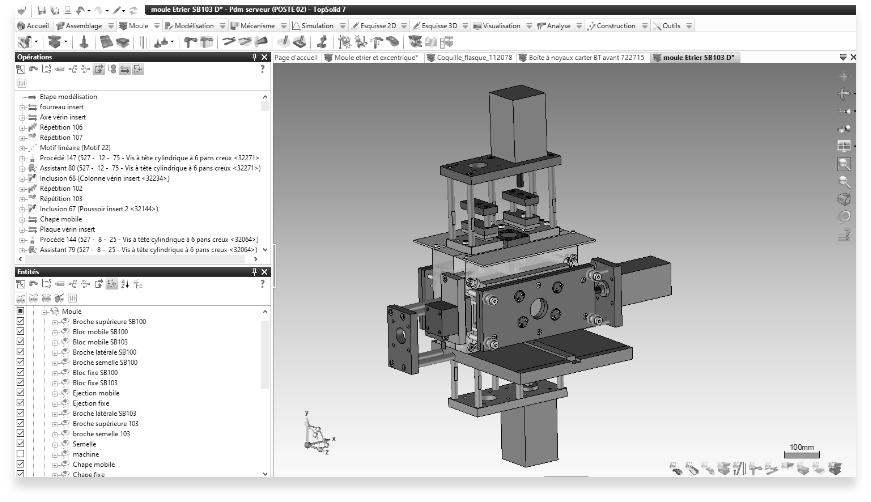Open Boîte à noyaux carter BT avant tab

582,58
